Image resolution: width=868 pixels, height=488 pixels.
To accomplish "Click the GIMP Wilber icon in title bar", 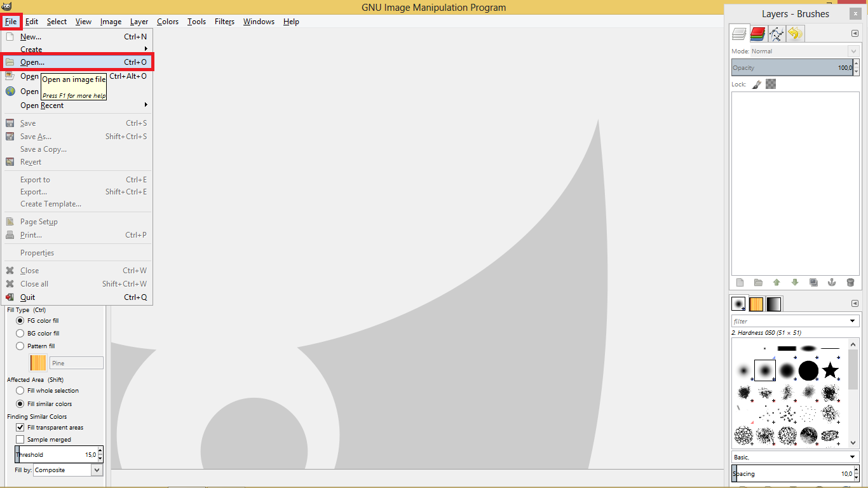I will (x=7, y=7).
